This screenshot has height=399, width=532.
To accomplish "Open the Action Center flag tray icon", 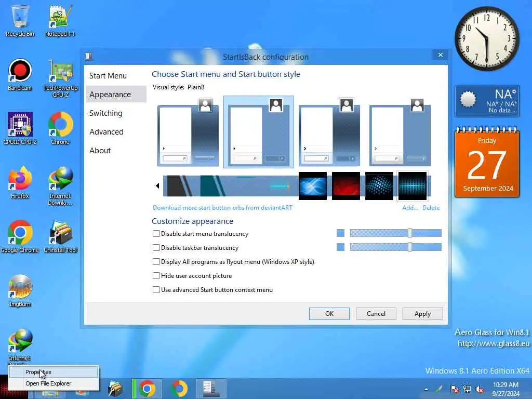I will pos(454,389).
